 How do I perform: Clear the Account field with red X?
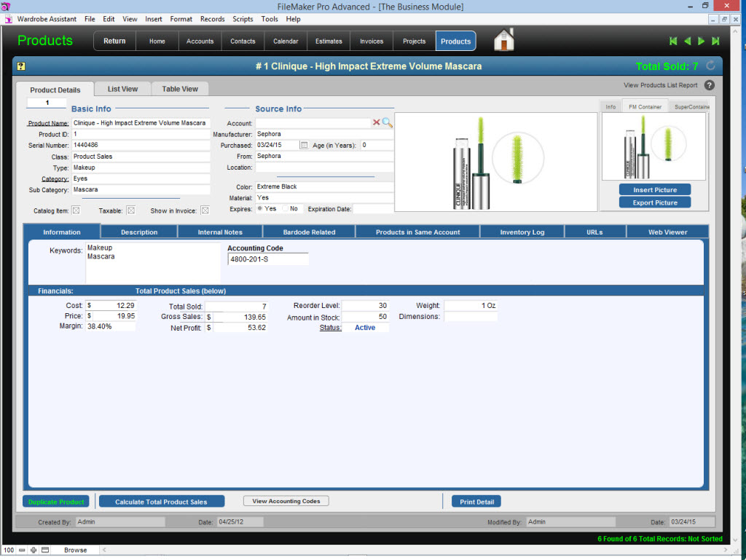point(377,122)
